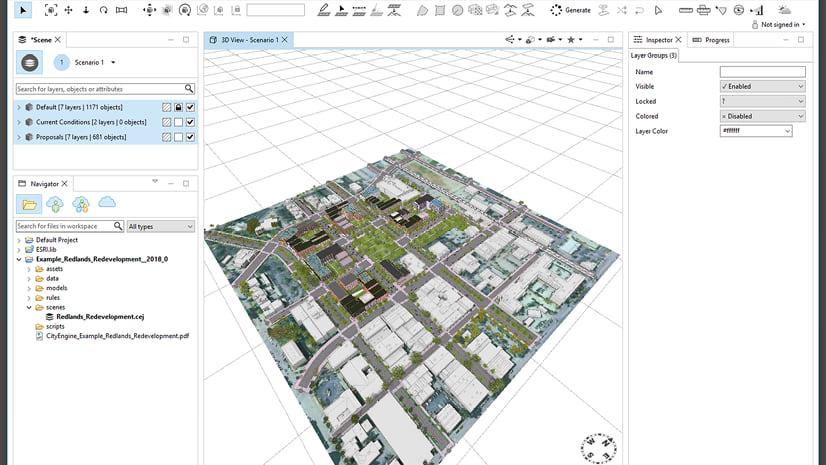Viewport: 826px width, 465px height.
Task: Open the All types filter dropdown
Action: 160,227
